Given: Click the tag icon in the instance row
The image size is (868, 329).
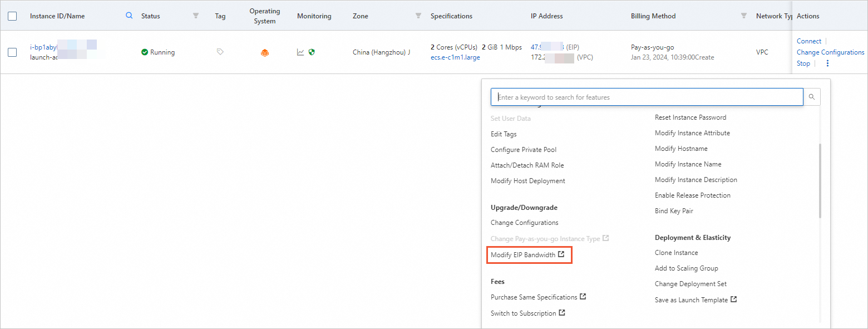Looking at the screenshot, I should 220,52.
